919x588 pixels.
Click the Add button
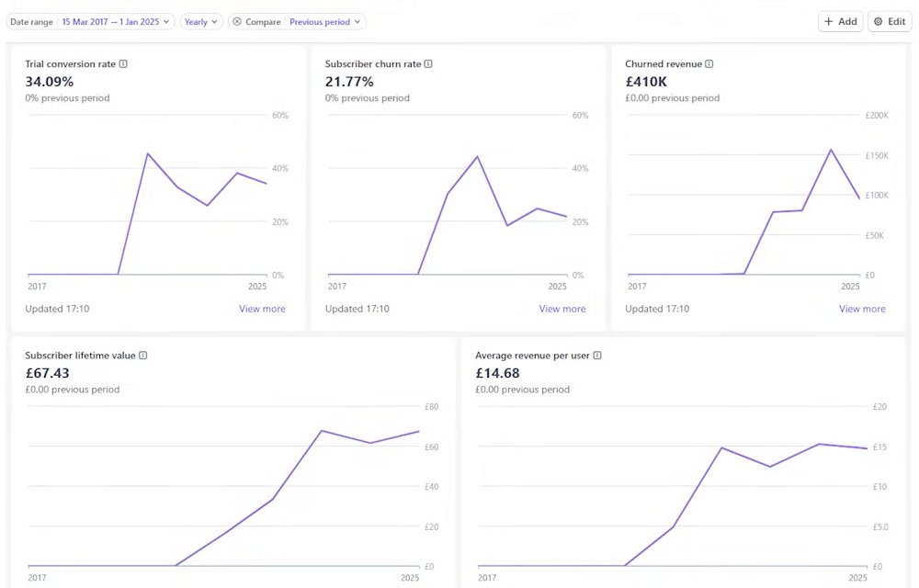click(841, 22)
